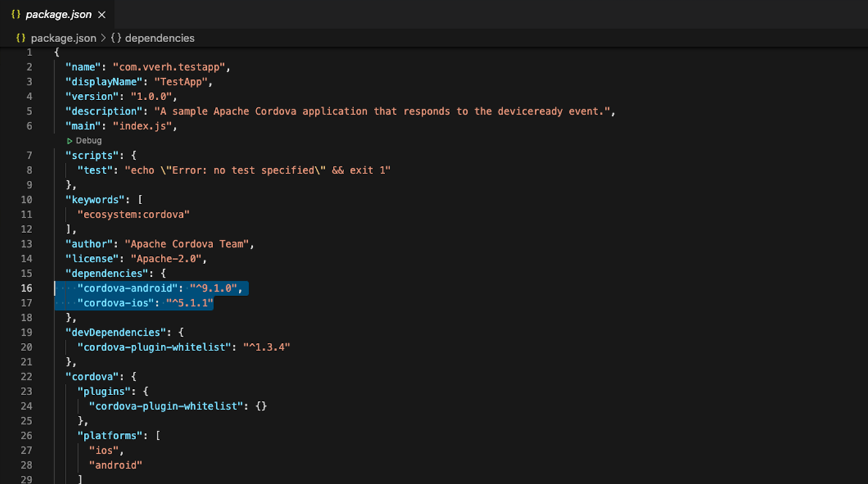Click the sample Apache Cordova description string

point(381,111)
